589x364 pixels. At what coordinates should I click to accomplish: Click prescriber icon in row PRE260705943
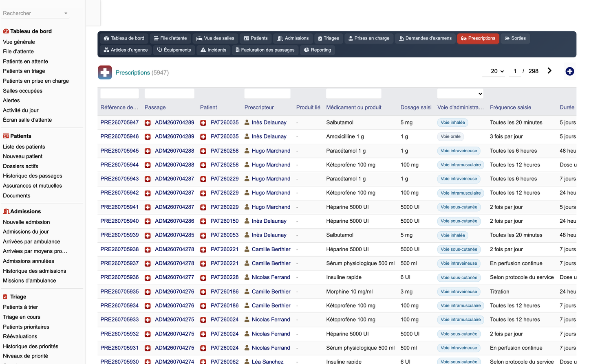[247, 179]
